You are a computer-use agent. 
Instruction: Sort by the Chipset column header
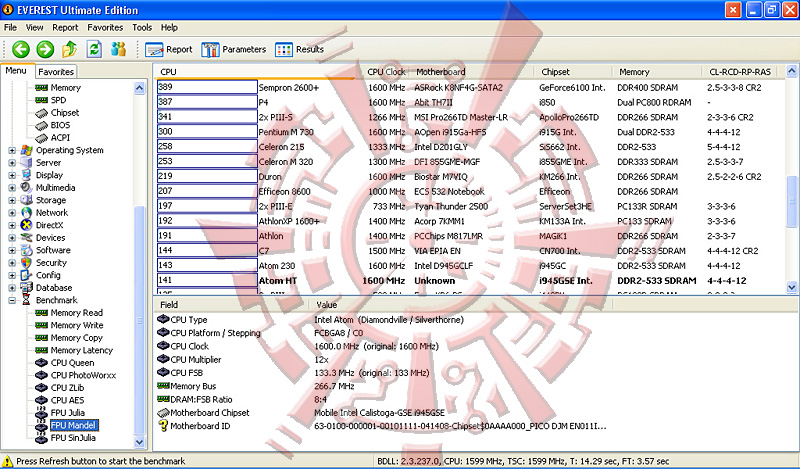coord(573,72)
